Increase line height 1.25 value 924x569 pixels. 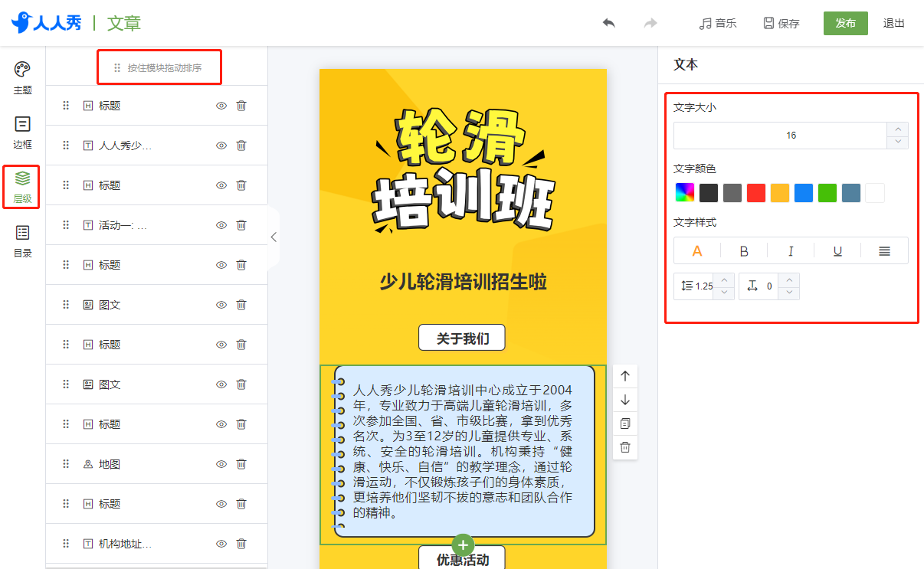tap(723, 280)
